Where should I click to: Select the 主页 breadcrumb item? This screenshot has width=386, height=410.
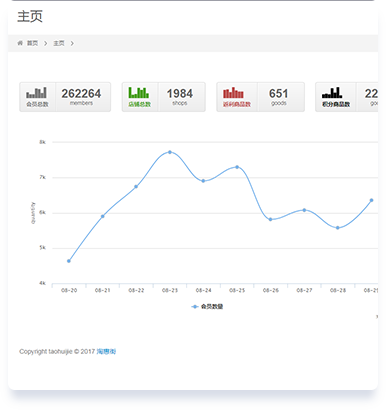(59, 43)
